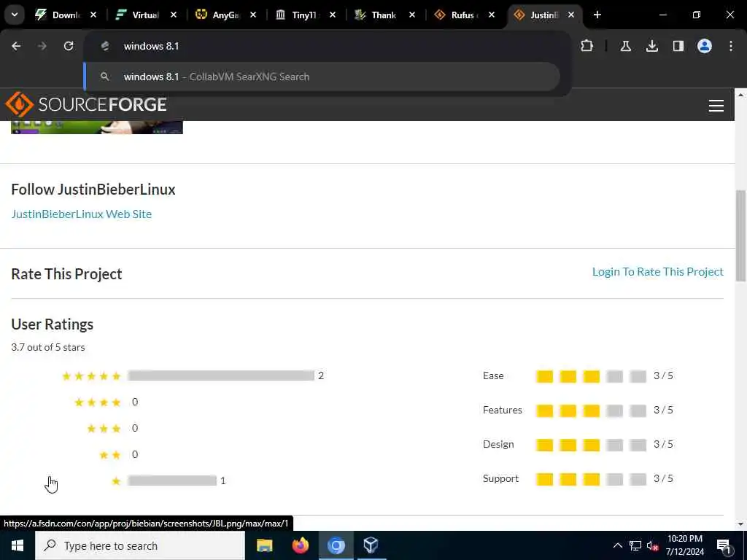Viewport: 747px width, 560px height.
Task: Click the one-star rating bar
Action: tap(172, 481)
